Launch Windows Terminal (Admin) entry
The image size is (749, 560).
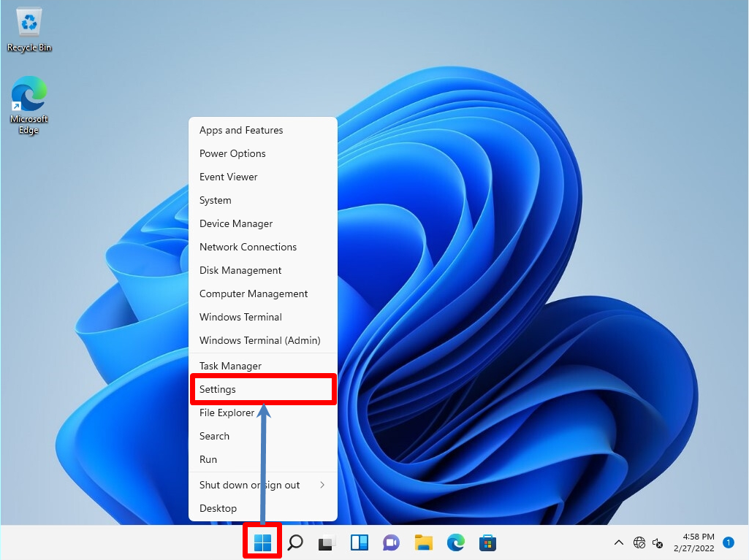click(263, 341)
